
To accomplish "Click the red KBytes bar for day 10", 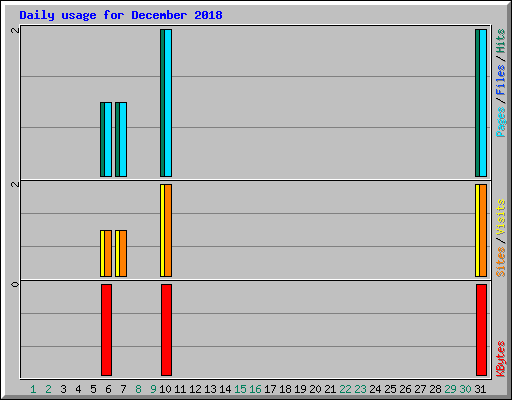I will tap(166, 330).
